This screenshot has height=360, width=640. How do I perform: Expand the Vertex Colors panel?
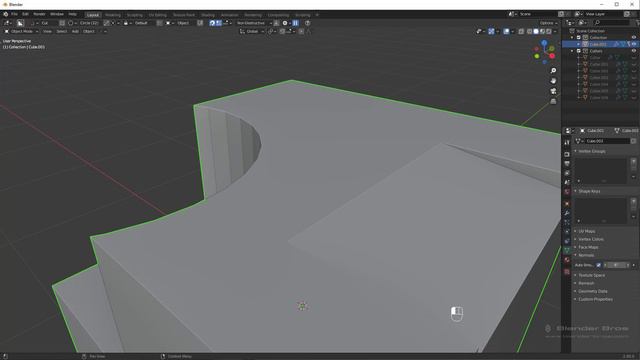[x=591, y=239]
